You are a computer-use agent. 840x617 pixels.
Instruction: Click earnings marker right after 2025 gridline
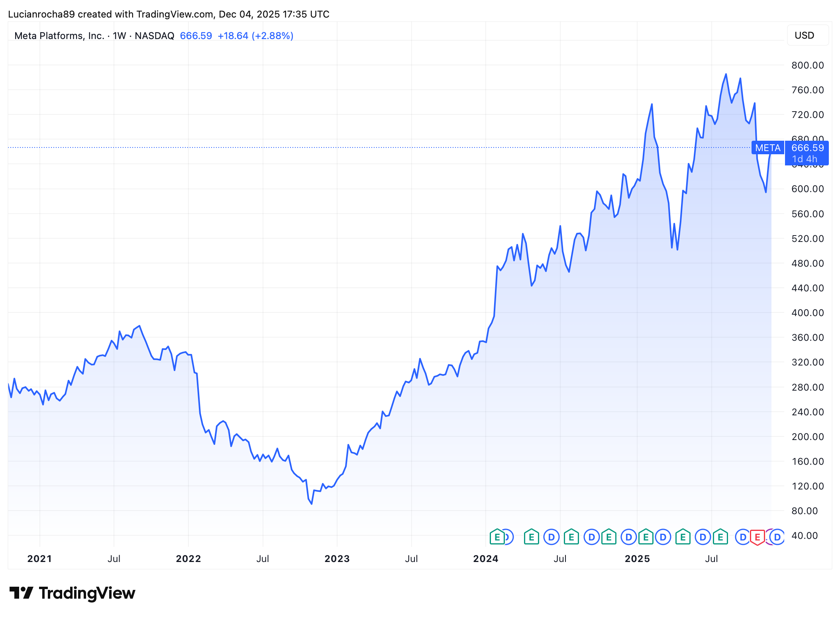click(x=646, y=537)
